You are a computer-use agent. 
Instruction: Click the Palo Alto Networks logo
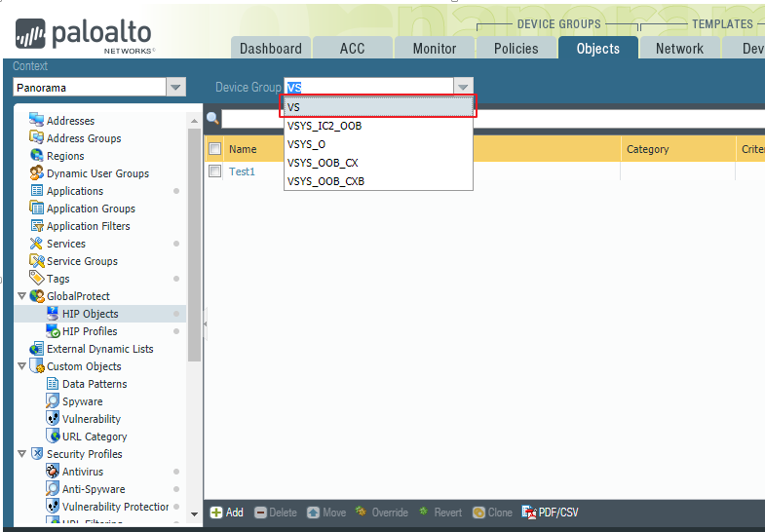click(84, 36)
